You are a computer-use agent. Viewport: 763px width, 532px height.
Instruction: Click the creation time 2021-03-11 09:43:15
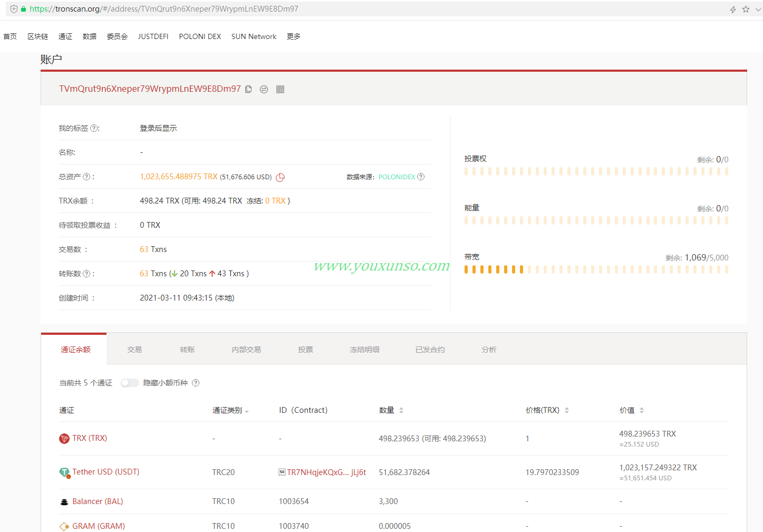(176, 298)
